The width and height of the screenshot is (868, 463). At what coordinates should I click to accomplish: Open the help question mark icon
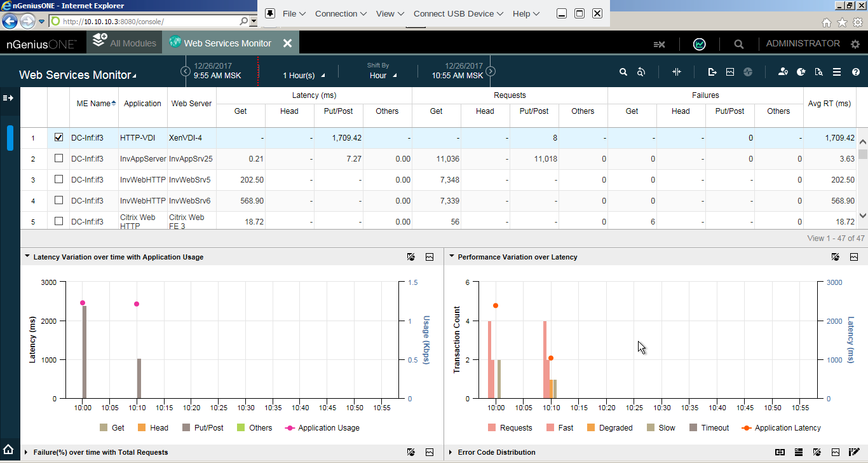(x=855, y=73)
